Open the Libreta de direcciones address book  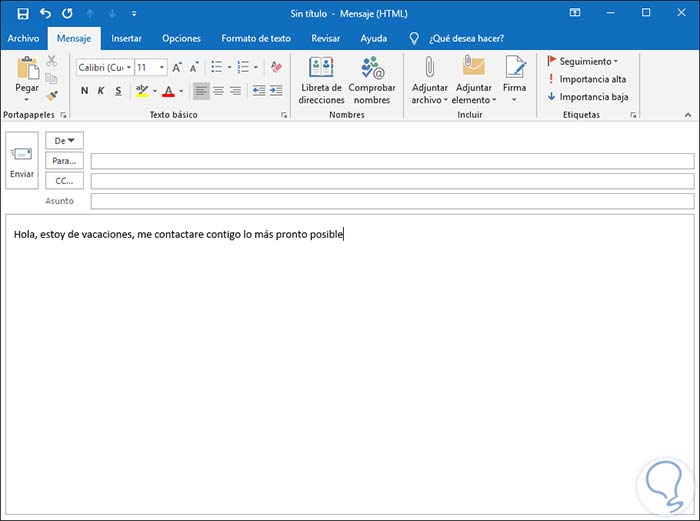click(321, 80)
